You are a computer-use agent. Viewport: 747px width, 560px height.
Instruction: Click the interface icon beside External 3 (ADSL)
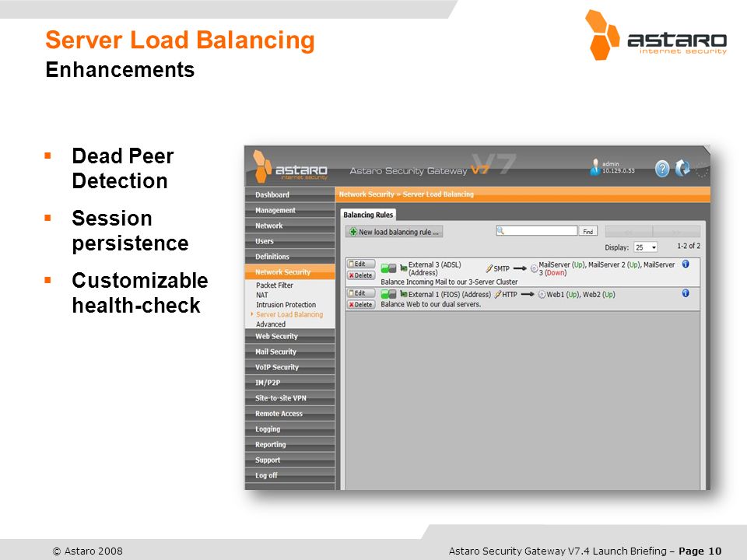(x=404, y=268)
